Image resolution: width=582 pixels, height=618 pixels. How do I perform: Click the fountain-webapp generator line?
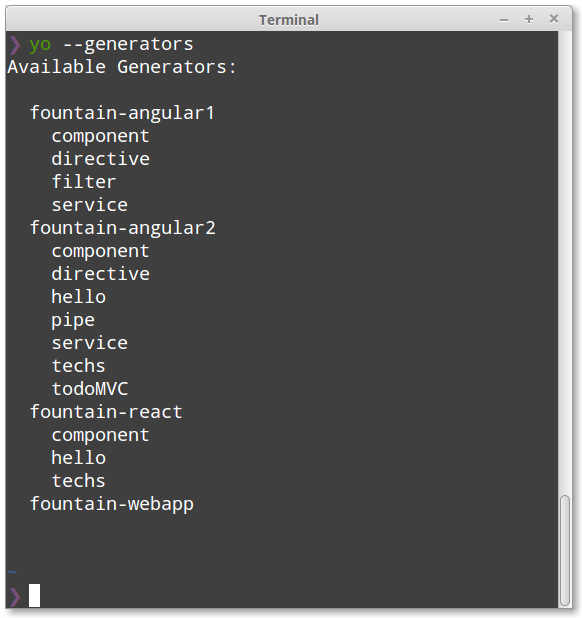point(112,504)
